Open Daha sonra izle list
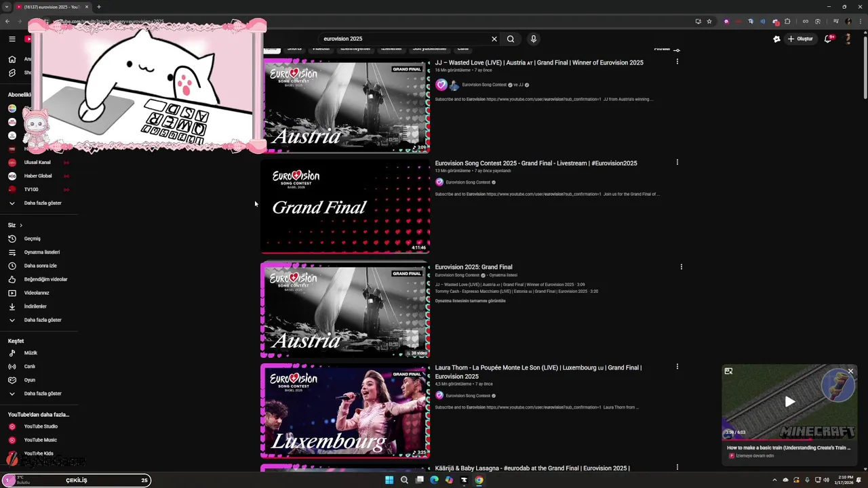The width and height of the screenshot is (868, 488). (x=39, y=266)
